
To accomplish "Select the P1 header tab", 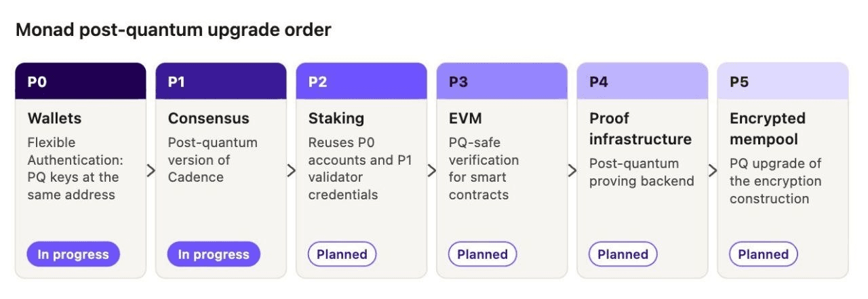I will tap(221, 81).
